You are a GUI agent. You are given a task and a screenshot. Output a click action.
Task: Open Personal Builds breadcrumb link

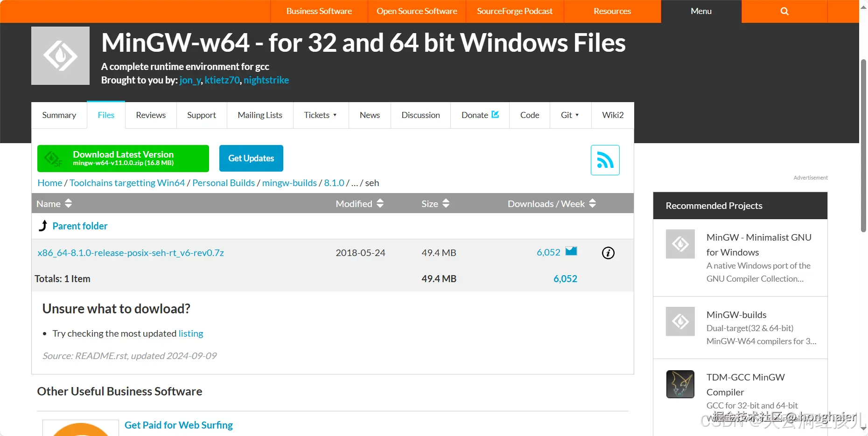tap(224, 183)
